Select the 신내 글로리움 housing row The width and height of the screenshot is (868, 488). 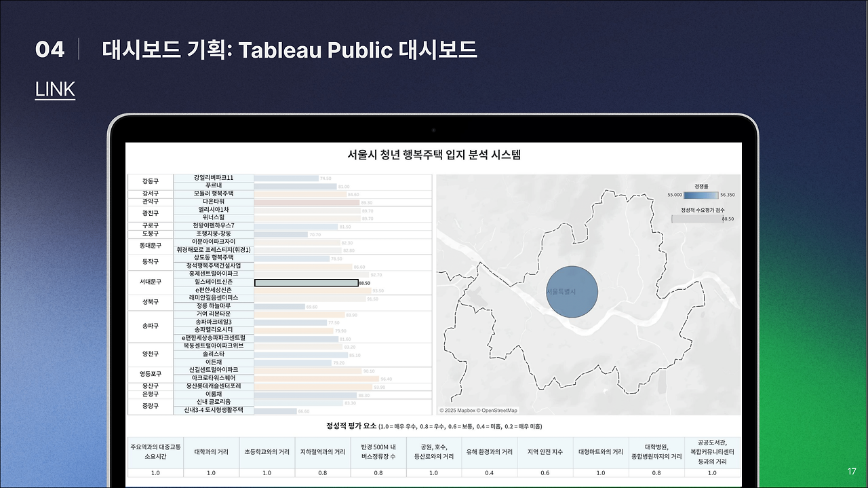215,403
